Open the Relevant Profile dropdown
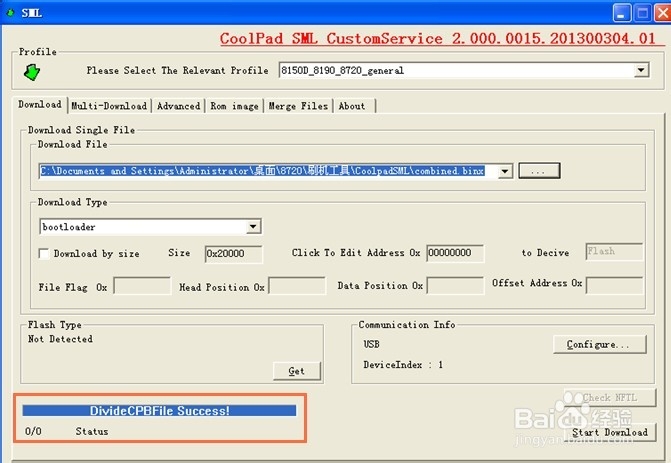 tap(641, 70)
